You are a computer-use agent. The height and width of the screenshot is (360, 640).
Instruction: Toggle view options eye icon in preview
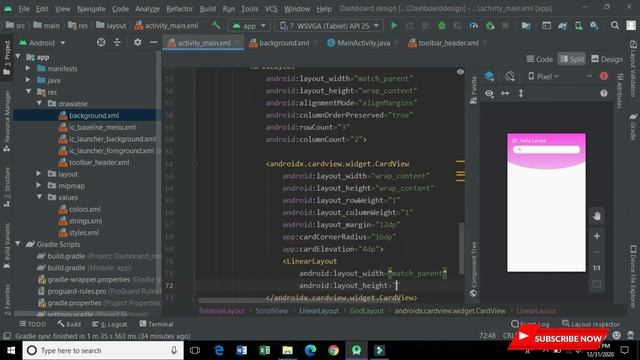click(x=489, y=93)
